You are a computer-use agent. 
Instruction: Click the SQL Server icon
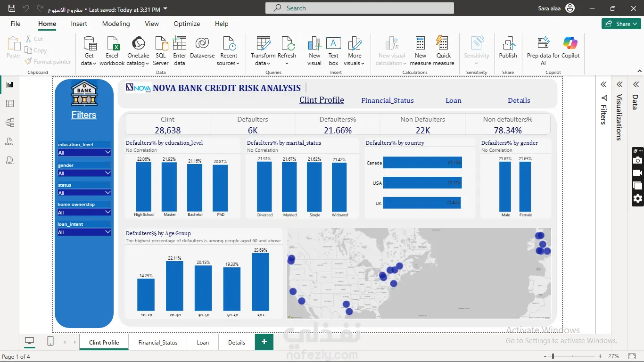[161, 44]
